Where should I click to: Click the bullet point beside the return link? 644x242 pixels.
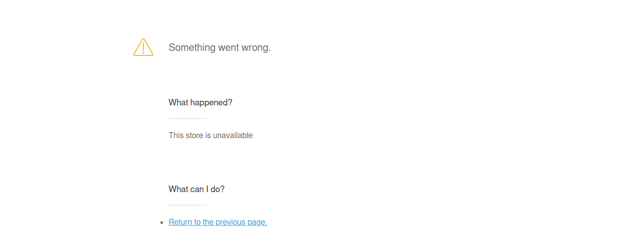(162, 222)
